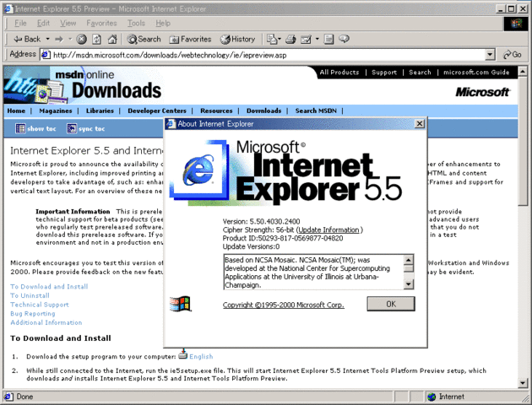The height and width of the screenshot is (405, 532).
Task: Follow Additional Information link
Action: (46, 322)
